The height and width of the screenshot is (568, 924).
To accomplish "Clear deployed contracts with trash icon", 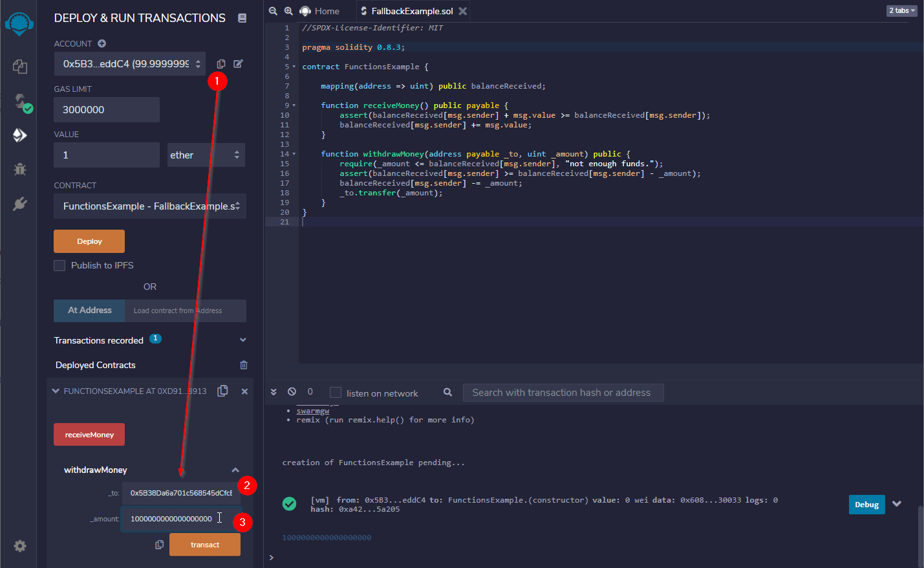I will coord(244,365).
